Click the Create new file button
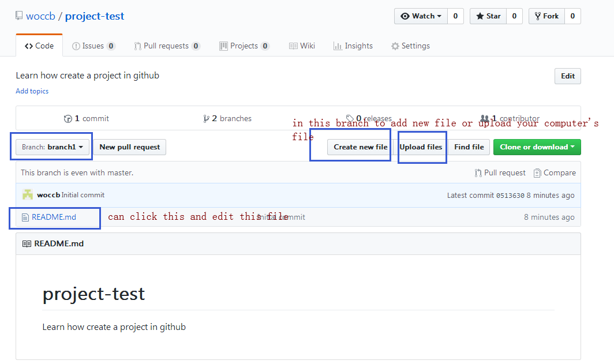Viewport: 614px width, 364px height. pyautogui.click(x=360, y=147)
